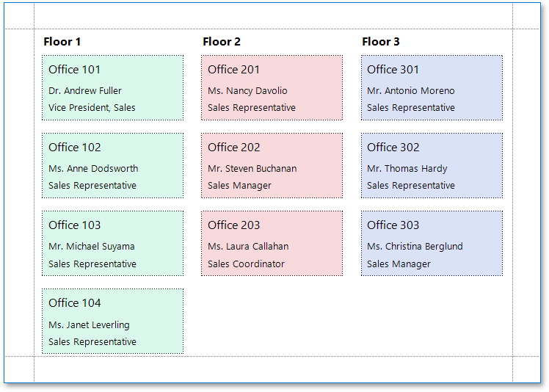
Task: Select the Sales Manager text in Office 202
Action: (x=239, y=186)
